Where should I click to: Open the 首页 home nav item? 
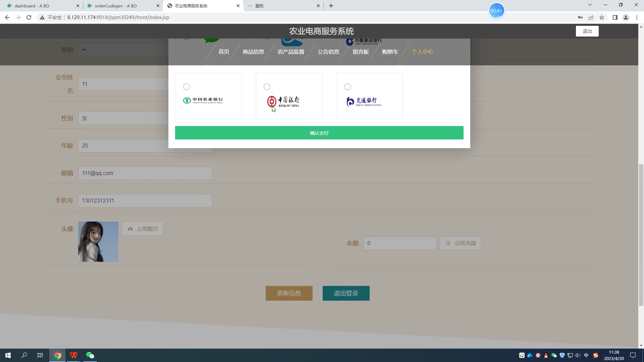pos(224,52)
